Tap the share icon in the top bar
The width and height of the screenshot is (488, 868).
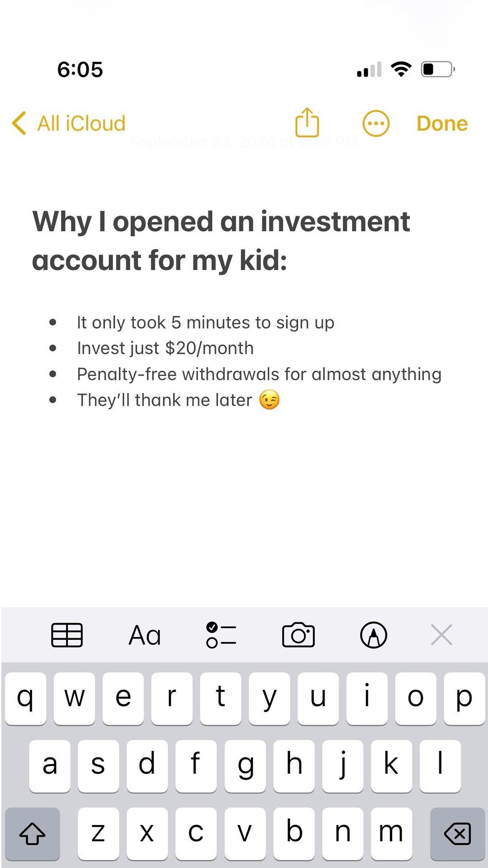[307, 123]
